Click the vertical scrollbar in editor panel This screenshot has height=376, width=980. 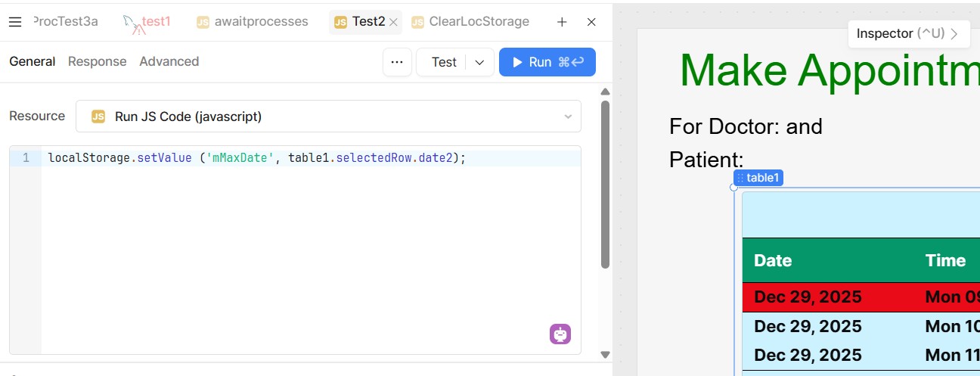pos(605,185)
